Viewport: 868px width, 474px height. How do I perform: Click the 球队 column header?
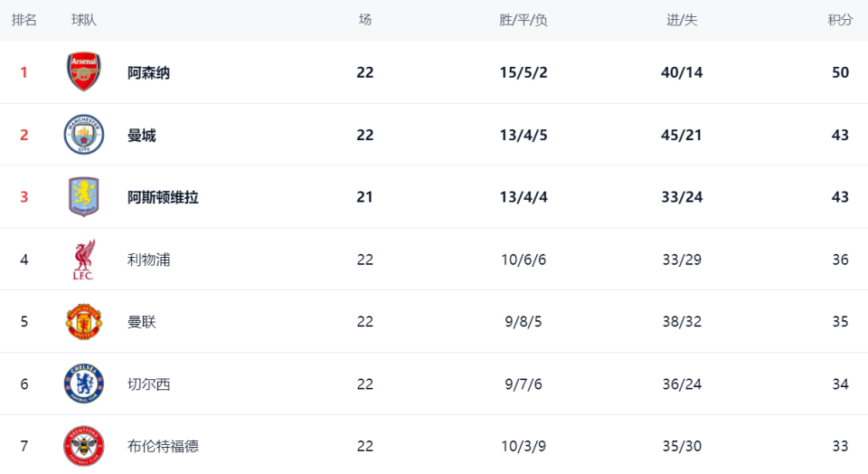84,20
